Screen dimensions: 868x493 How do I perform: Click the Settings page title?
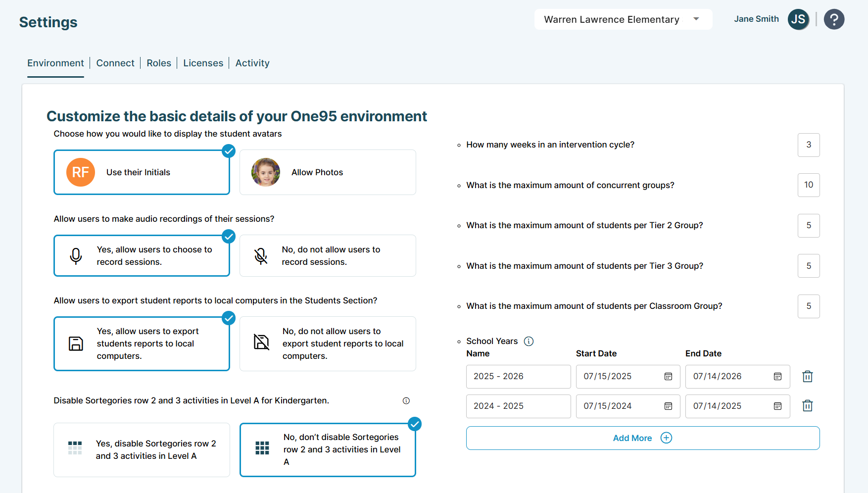tap(48, 22)
